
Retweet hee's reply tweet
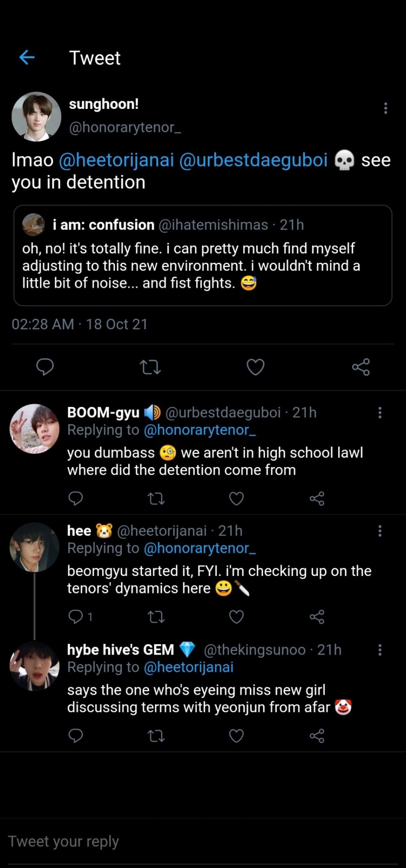point(156,617)
